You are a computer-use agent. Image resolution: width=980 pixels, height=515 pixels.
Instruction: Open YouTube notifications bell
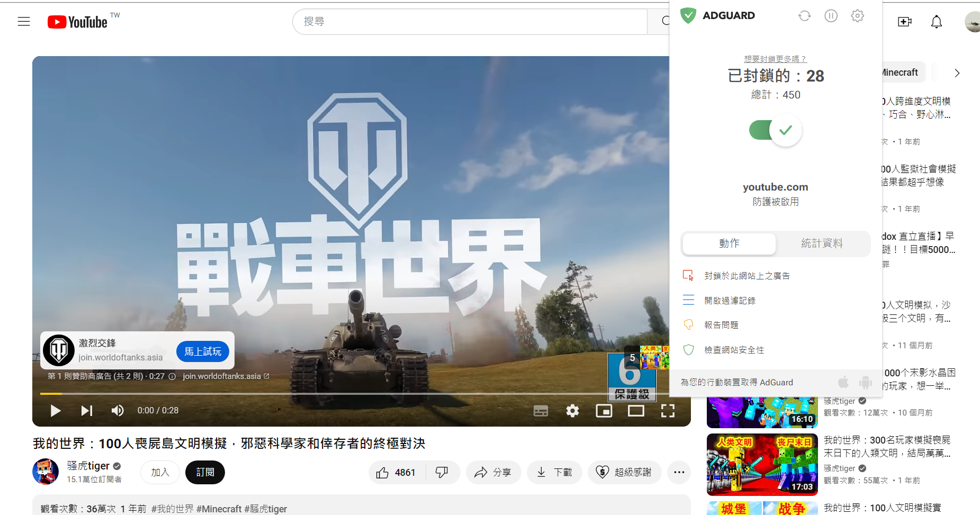point(936,22)
